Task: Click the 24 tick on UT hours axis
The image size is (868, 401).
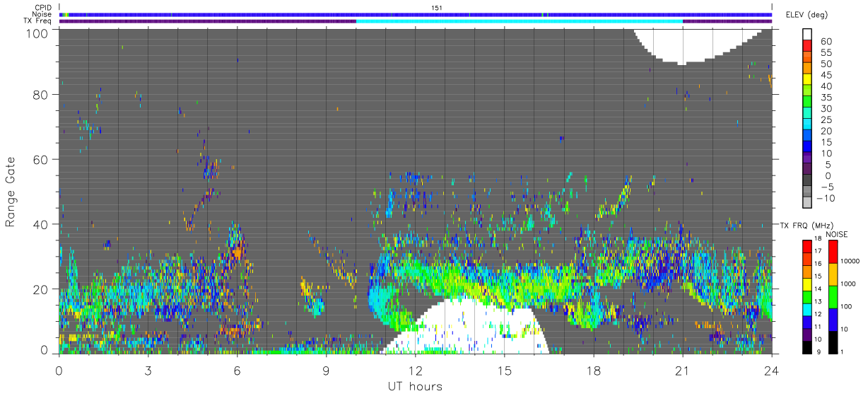Action: 771,370
